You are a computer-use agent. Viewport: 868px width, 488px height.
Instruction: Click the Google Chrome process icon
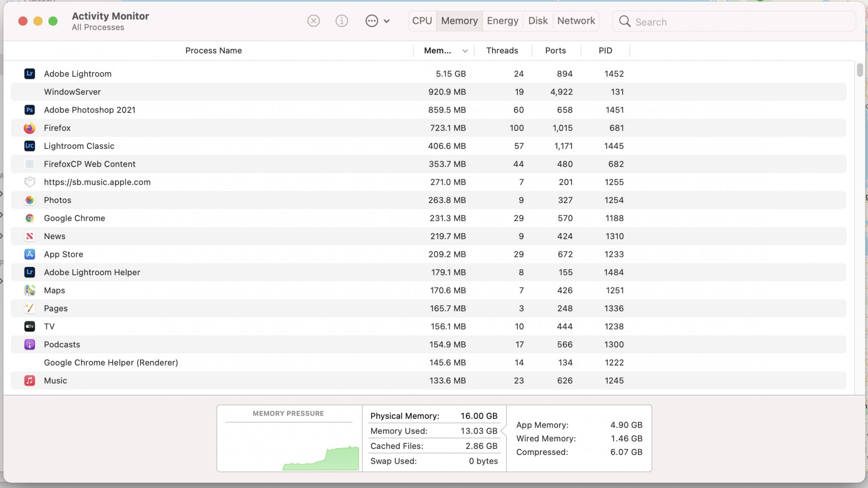[x=30, y=218]
